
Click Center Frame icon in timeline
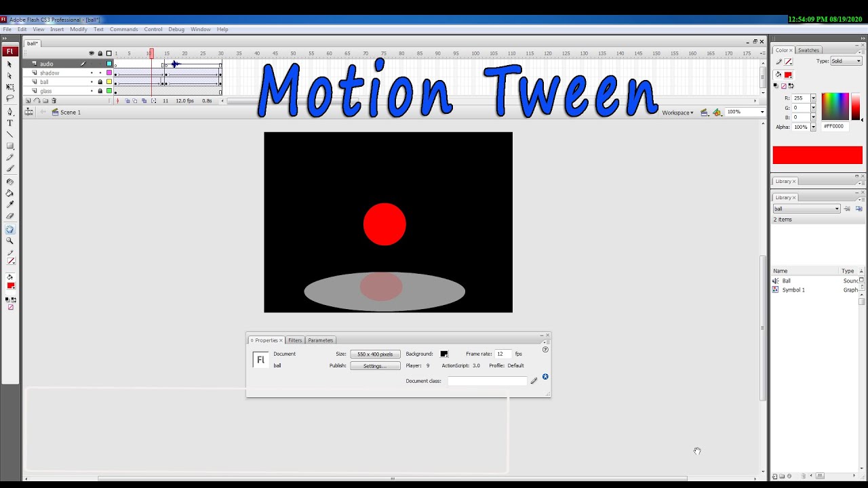(118, 100)
